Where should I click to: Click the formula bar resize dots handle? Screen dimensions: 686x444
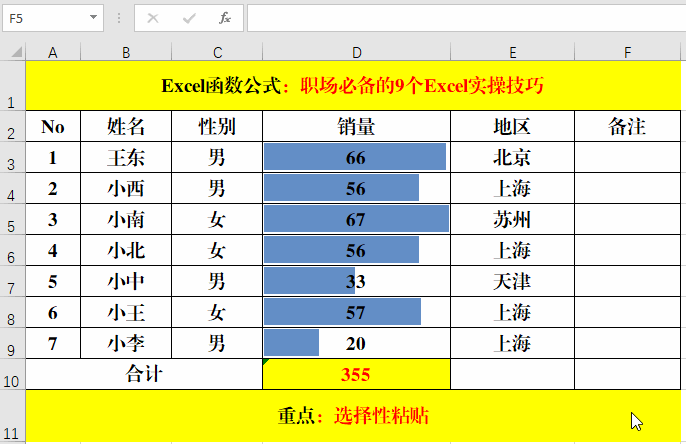[119, 18]
